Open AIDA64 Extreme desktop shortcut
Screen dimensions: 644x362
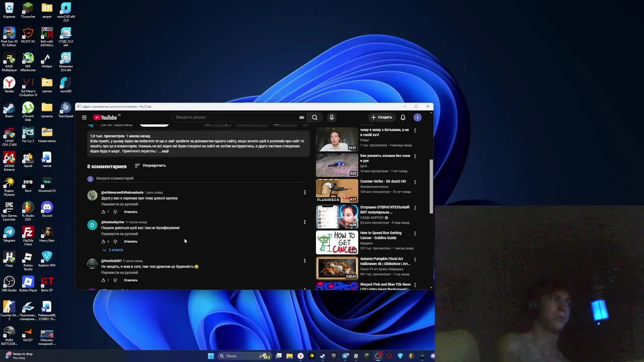pos(9,161)
